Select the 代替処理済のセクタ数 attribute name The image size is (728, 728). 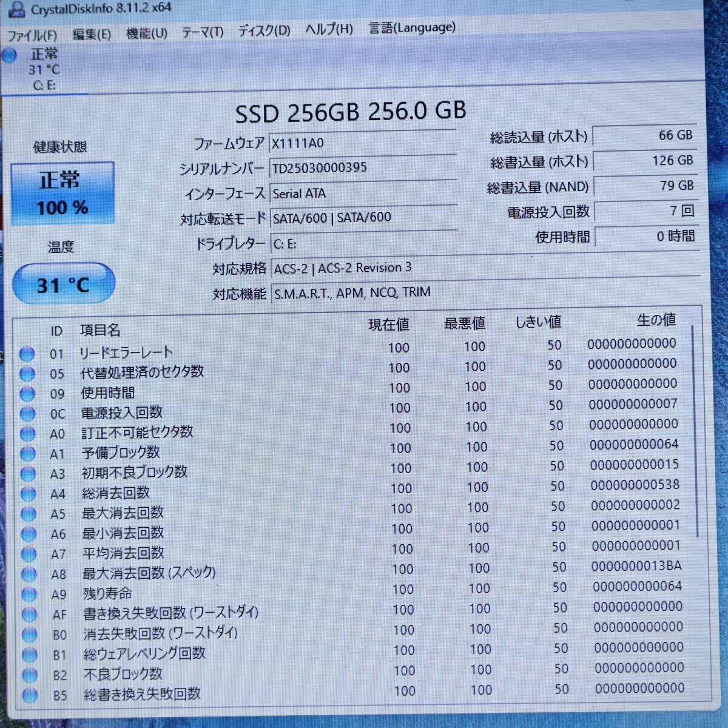(x=142, y=372)
